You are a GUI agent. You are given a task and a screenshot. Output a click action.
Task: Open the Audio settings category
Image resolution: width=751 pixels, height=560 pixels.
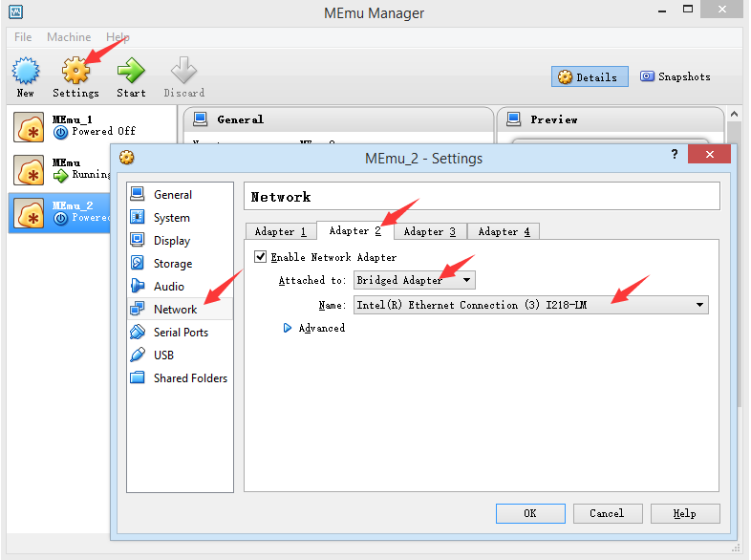click(168, 287)
